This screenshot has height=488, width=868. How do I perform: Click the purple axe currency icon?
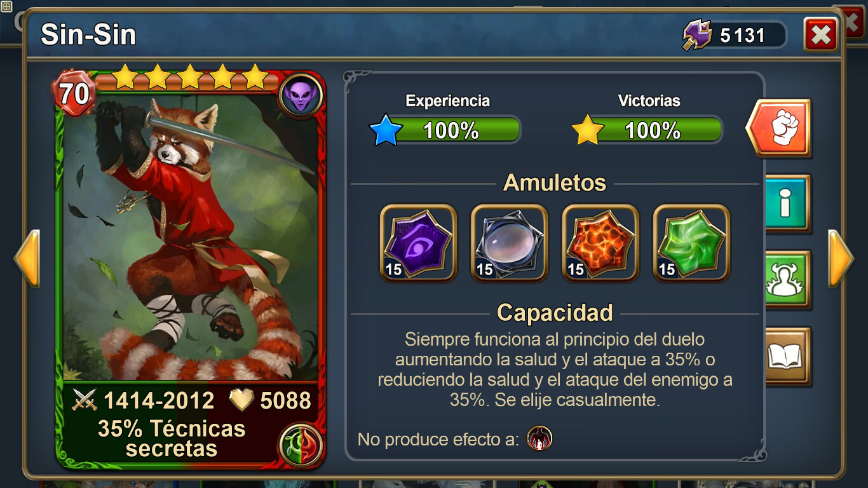pos(698,34)
